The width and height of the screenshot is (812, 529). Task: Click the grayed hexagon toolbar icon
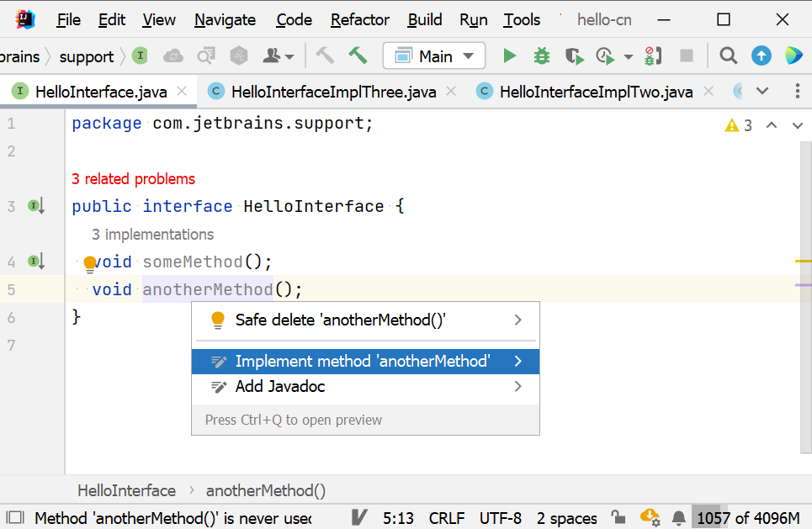(x=239, y=56)
